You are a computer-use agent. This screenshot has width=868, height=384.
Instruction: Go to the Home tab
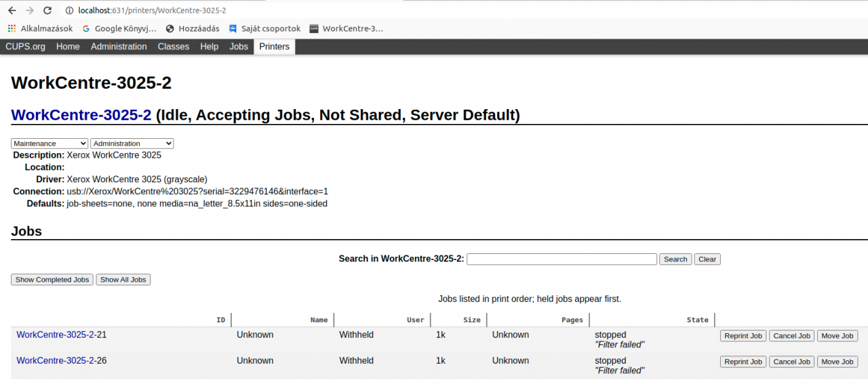click(68, 47)
